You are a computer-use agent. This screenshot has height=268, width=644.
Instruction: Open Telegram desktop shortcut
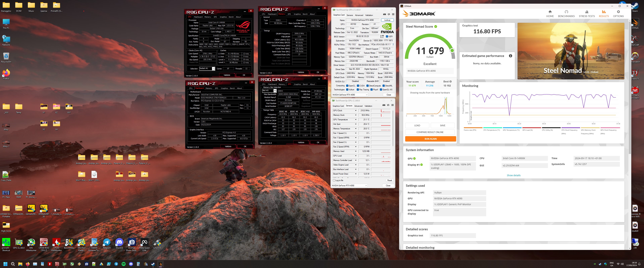pos(107,244)
